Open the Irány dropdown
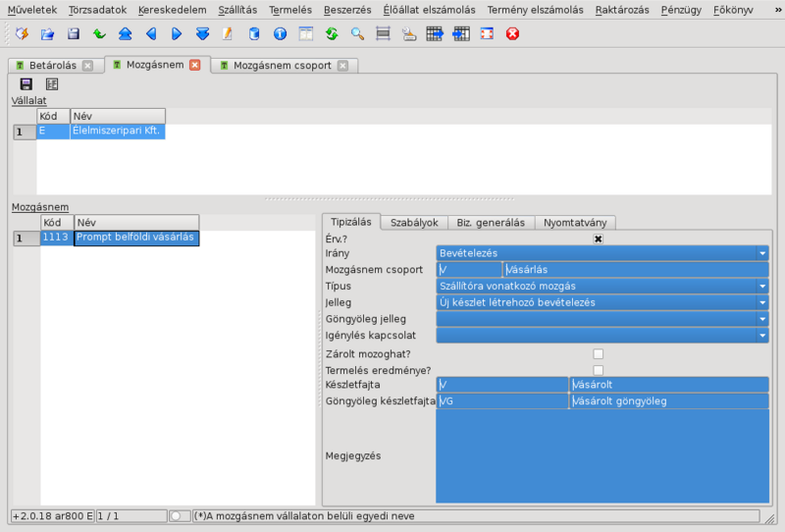The height and width of the screenshot is (532, 785). coord(762,253)
